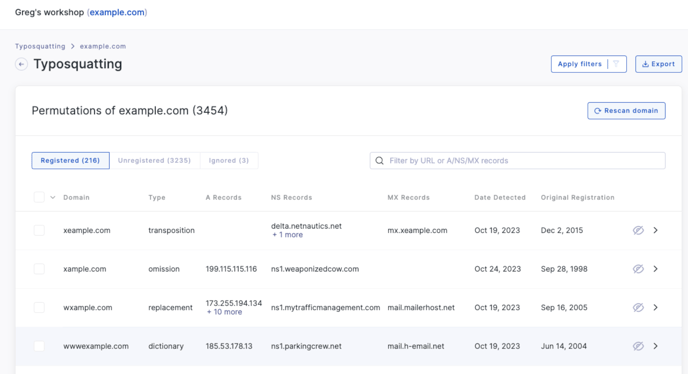Click the search magnifier icon in filter box
Viewport: 688px width, 374px height.
[380, 161]
